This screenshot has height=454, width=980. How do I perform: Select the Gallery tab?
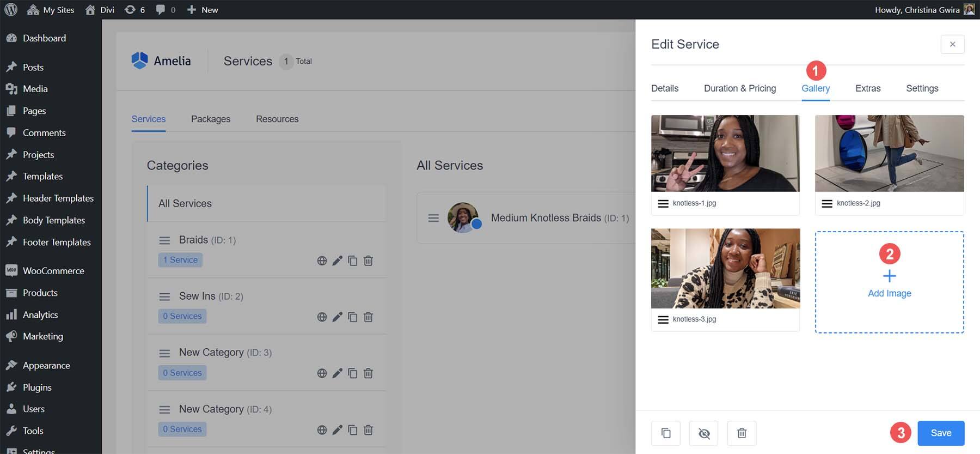click(816, 88)
